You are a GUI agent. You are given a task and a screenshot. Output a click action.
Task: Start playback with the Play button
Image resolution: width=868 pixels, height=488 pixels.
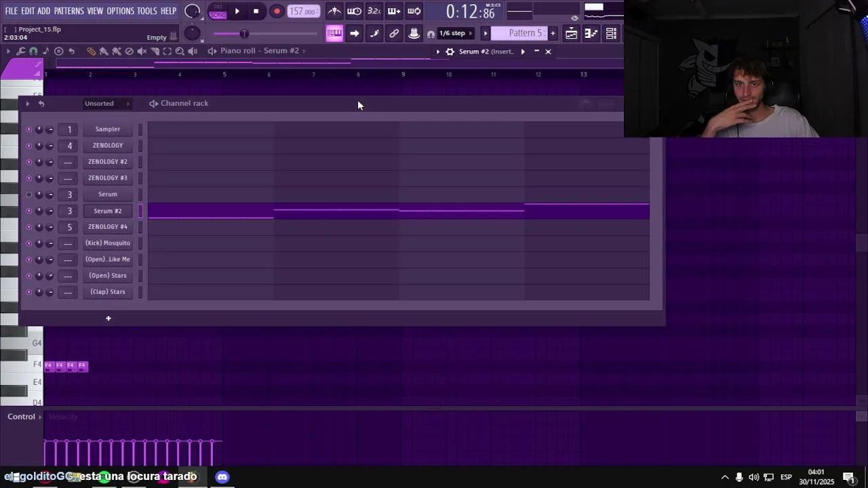(237, 11)
